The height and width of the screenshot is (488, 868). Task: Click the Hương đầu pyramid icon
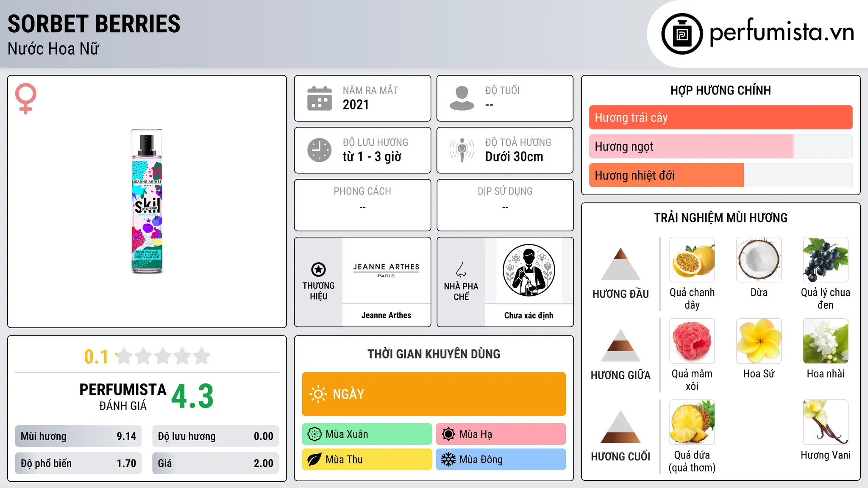pyautogui.click(x=620, y=264)
